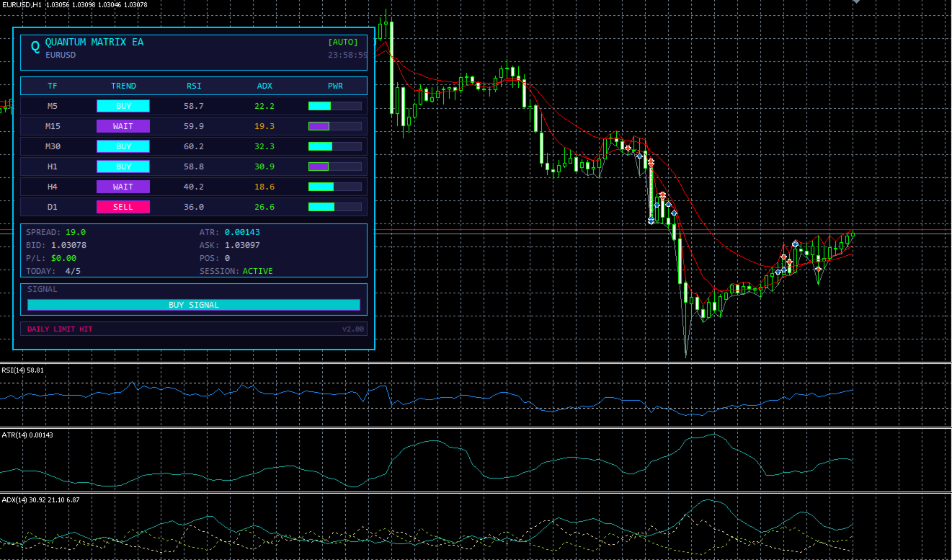Click the M5 power level bar
This screenshot has width=952, height=560.
tap(335, 106)
